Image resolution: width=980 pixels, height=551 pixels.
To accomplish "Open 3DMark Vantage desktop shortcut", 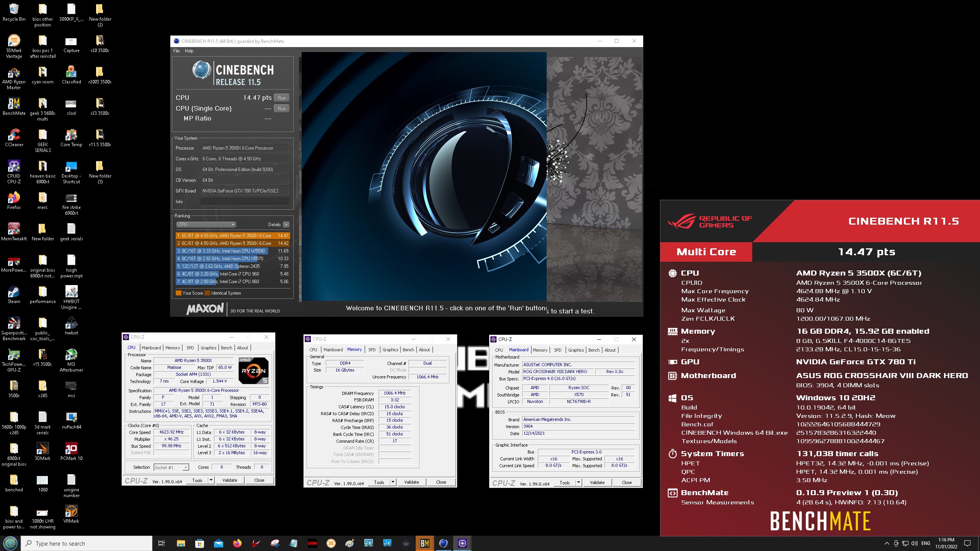I will click(x=14, y=47).
